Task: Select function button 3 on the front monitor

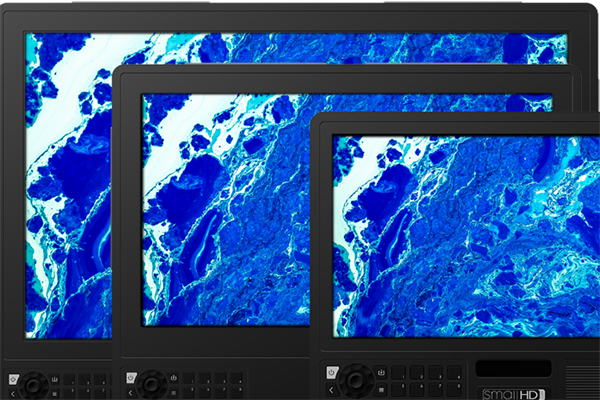Action: (435, 372)
